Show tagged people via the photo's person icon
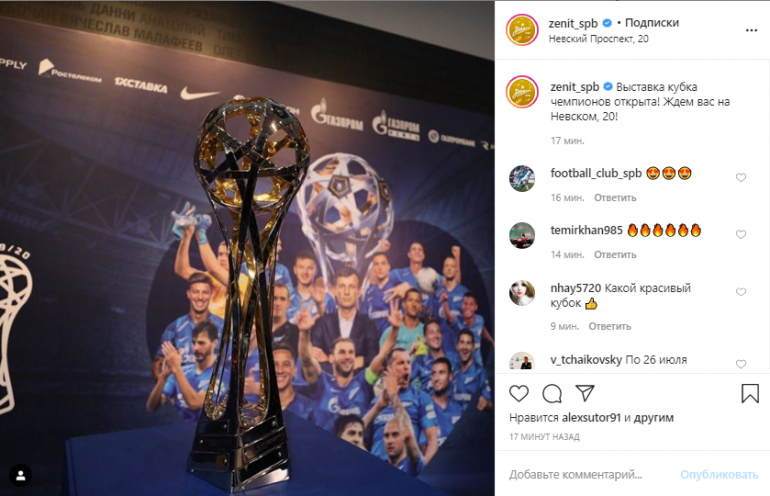Screen dimensions: 770x496 pyautogui.click(x=21, y=475)
